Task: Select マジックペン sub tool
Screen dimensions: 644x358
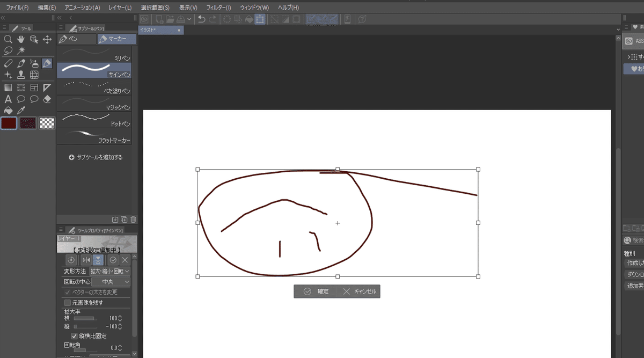Action: point(94,103)
